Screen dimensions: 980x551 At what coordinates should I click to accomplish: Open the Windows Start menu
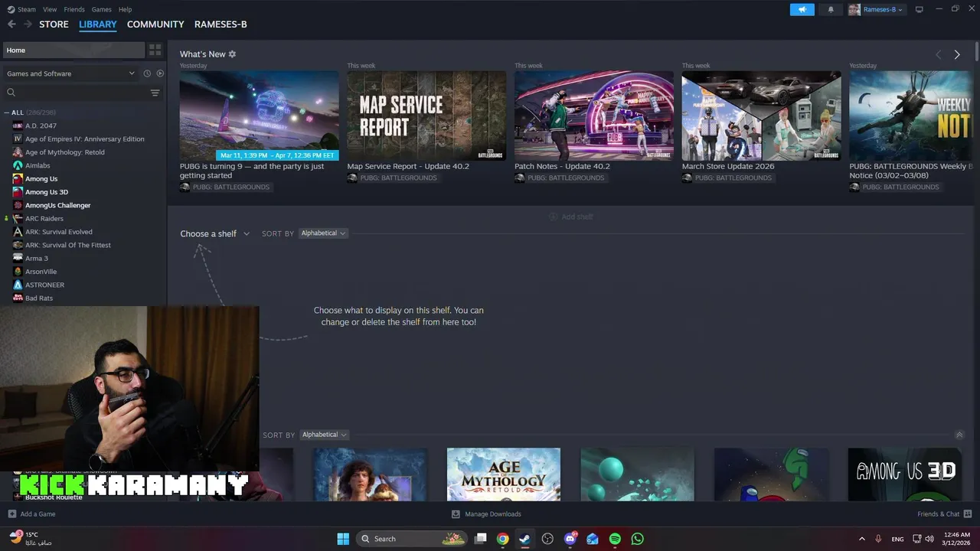[343, 539]
